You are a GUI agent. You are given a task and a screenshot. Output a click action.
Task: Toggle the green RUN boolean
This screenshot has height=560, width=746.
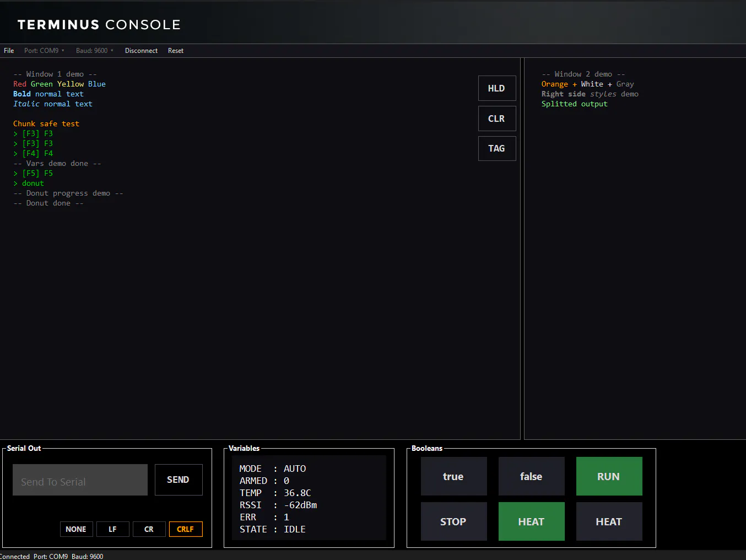point(609,476)
